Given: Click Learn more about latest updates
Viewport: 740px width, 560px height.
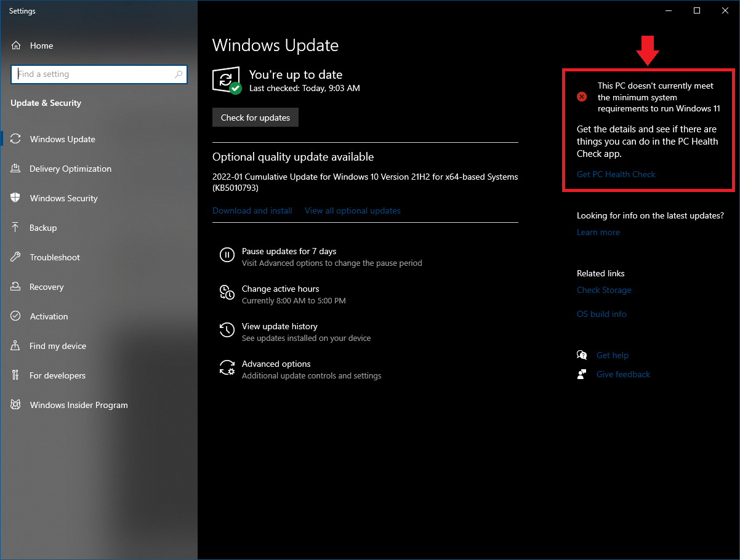Looking at the screenshot, I should (598, 232).
